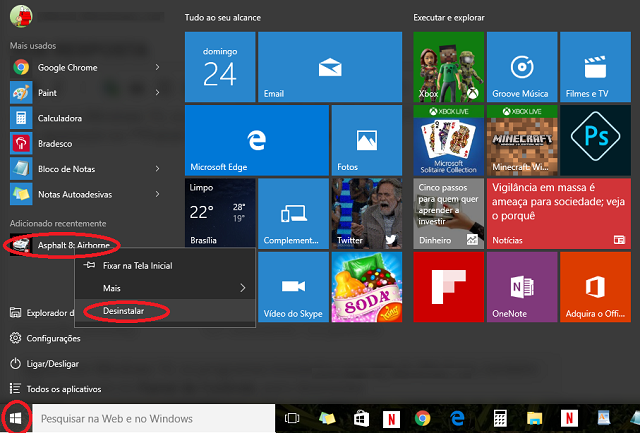640x433 pixels.
Task: Click Ligar/Desligar power option
Action: pyautogui.click(x=44, y=364)
